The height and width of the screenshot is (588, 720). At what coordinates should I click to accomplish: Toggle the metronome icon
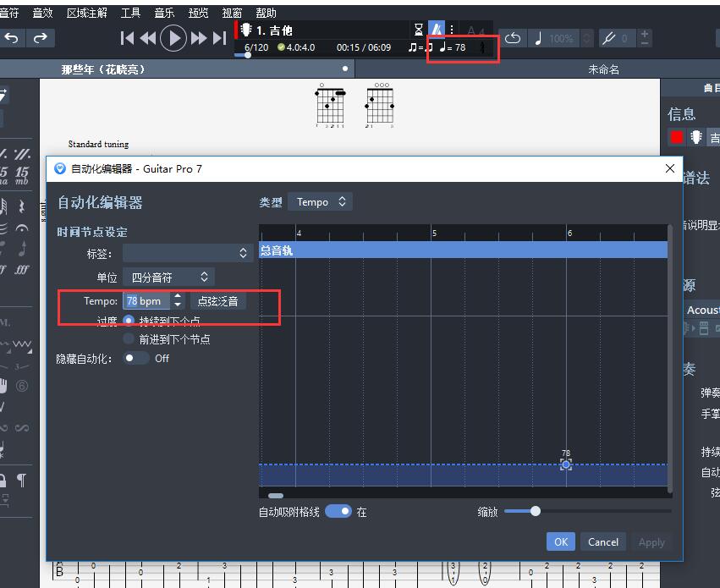tap(437, 30)
